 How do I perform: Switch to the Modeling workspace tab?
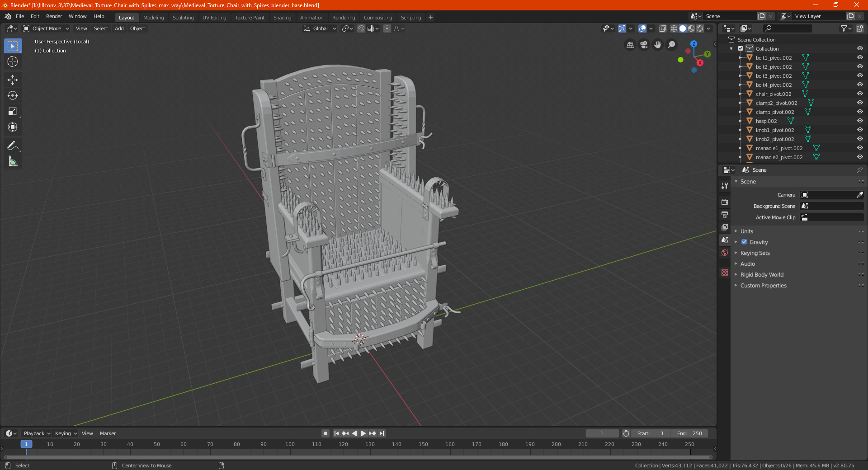(153, 18)
